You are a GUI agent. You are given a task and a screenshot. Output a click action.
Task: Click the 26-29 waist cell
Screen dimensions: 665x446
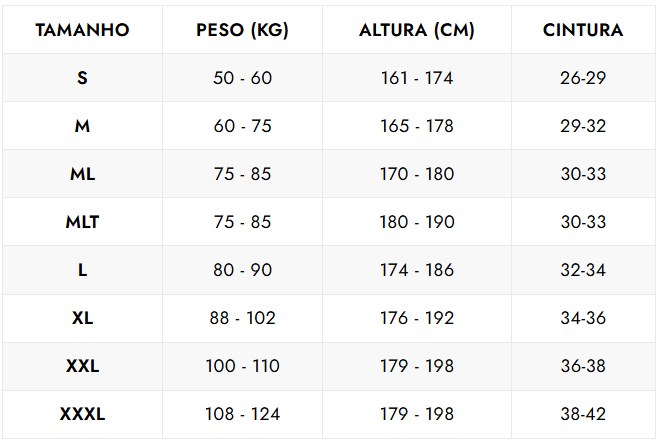coord(583,78)
